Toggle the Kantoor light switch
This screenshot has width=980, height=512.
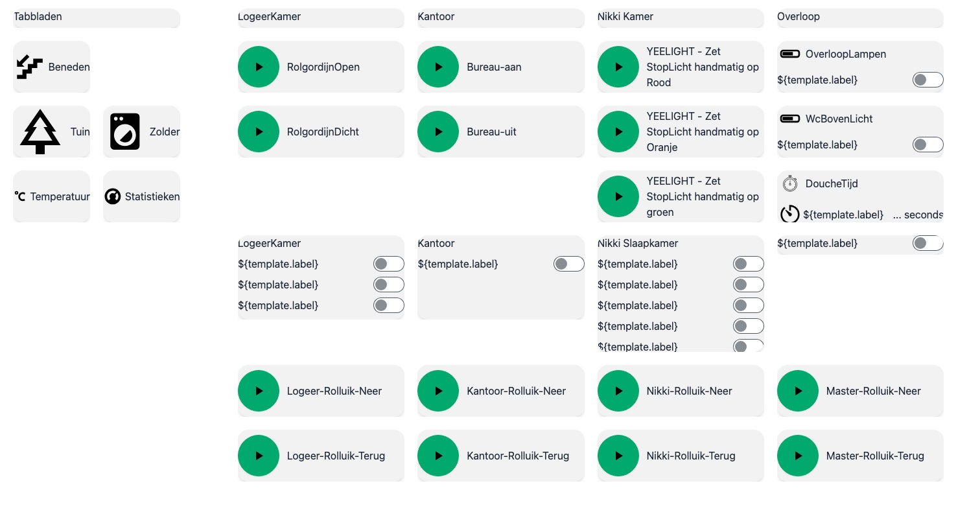tap(568, 264)
